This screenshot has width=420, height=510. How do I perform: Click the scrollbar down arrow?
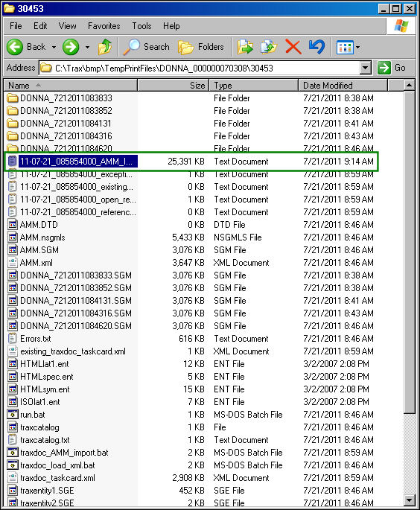tap(410, 500)
